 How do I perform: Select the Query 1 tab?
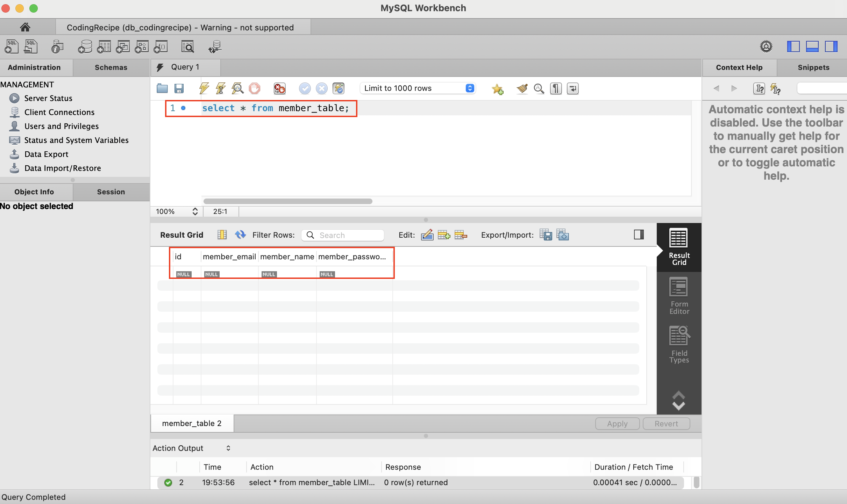[x=185, y=67]
